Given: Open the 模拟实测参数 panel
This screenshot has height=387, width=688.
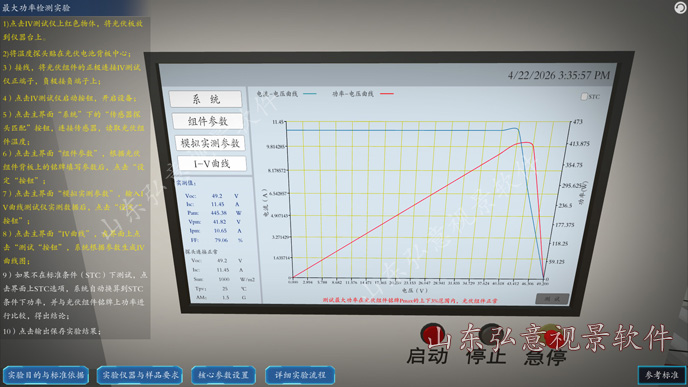Looking at the screenshot, I should 210,143.
